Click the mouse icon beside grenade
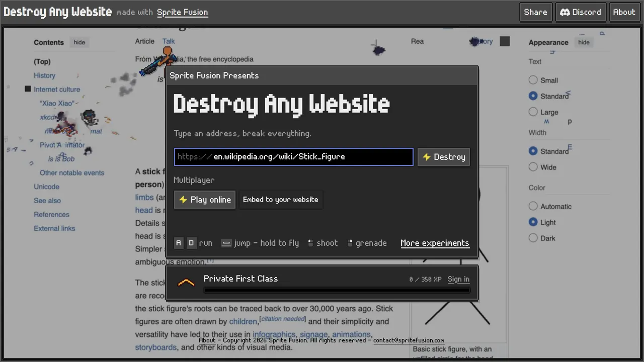The height and width of the screenshot is (362, 644). click(350, 243)
